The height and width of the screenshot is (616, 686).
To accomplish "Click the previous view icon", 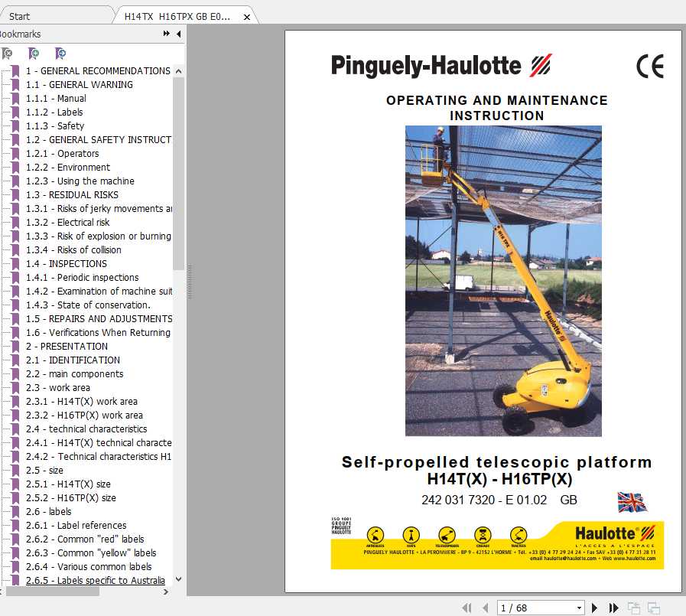I will [x=633, y=608].
